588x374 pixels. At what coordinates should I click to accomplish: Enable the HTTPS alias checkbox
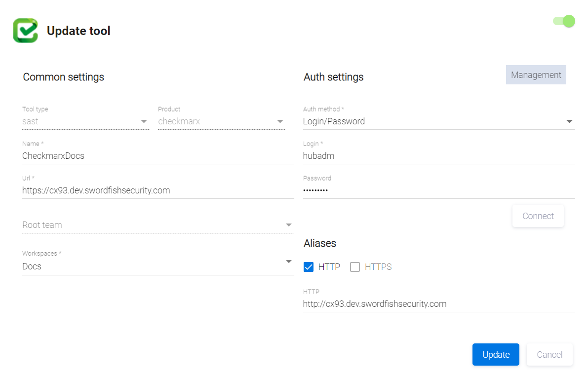tap(355, 267)
